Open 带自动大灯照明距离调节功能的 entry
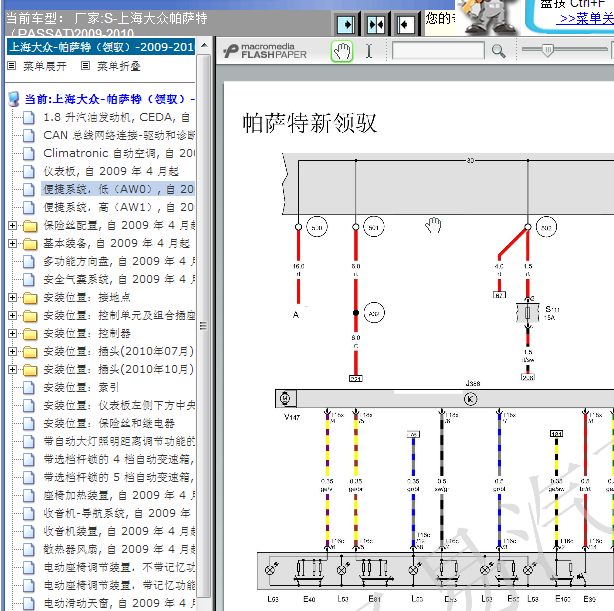The image size is (614, 611). pyautogui.click(x=119, y=441)
